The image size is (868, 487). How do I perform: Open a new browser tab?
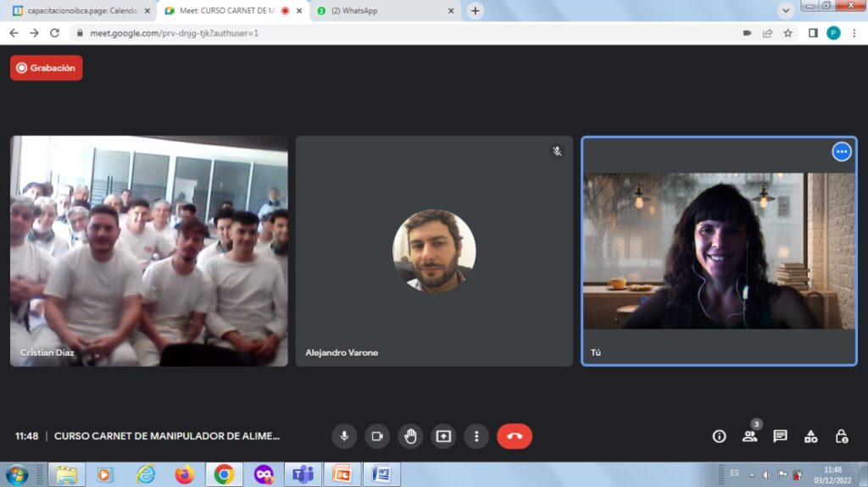click(476, 11)
